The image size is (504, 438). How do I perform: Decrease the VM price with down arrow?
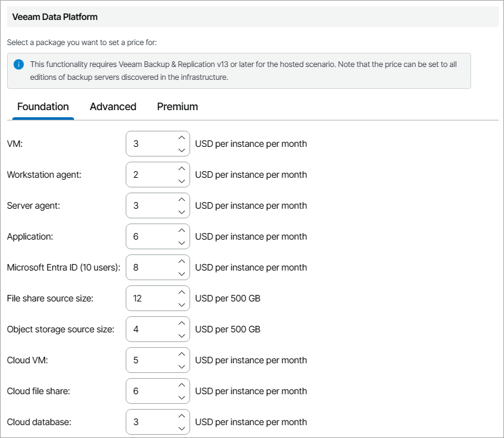coord(181,151)
